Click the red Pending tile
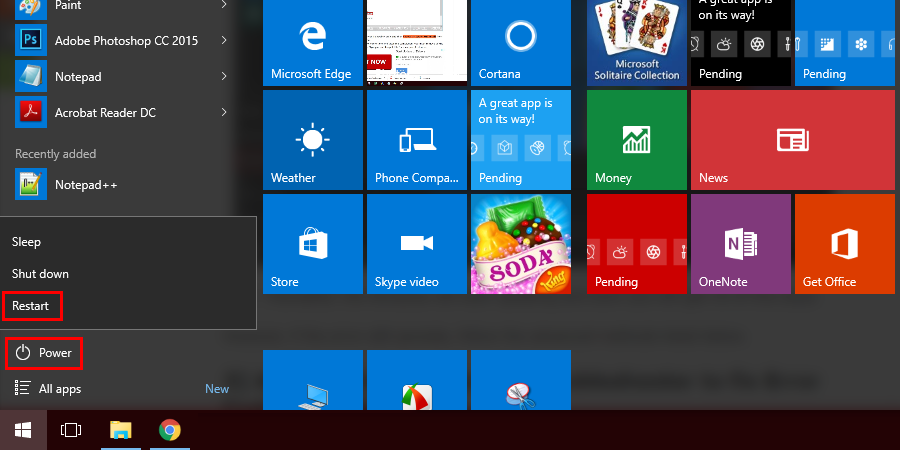Screen dimensions: 900x450 pos(637,244)
